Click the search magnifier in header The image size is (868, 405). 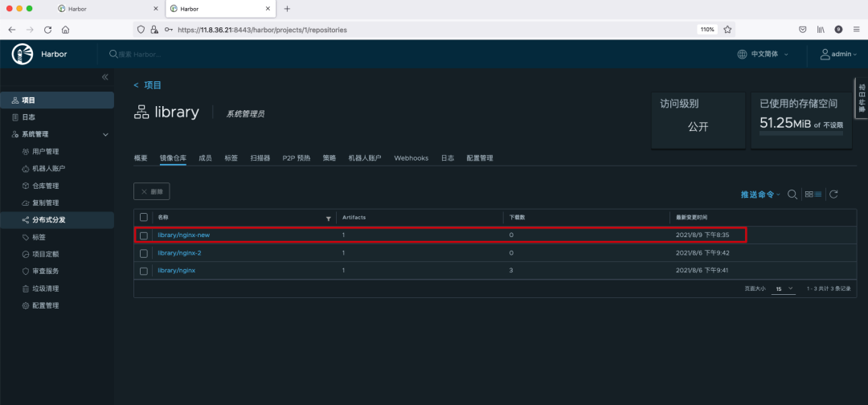tap(113, 54)
